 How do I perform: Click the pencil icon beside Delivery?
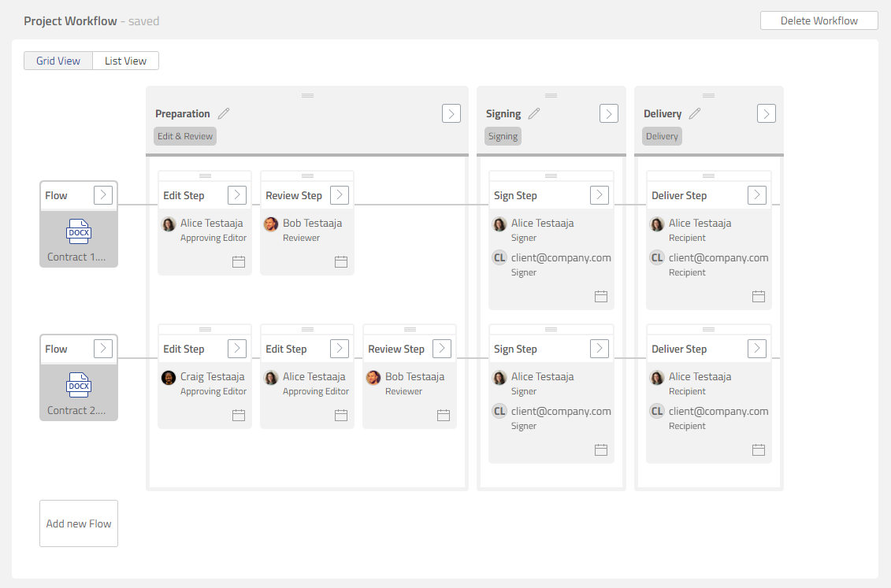coord(695,113)
